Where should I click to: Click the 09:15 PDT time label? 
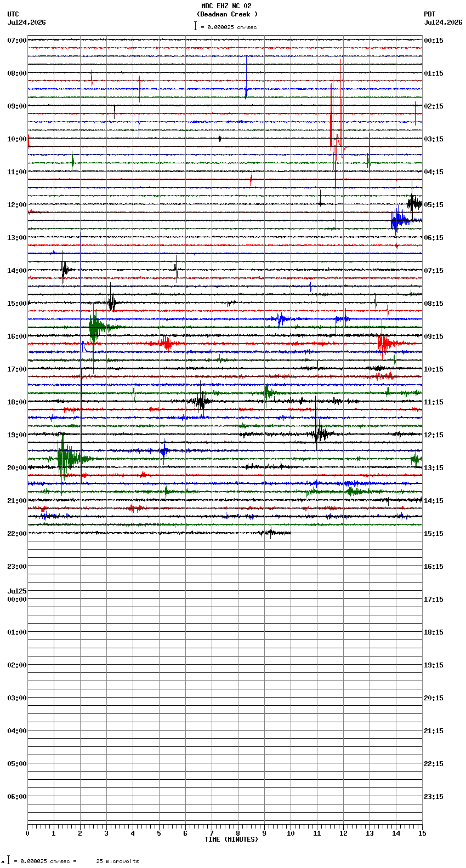(434, 336)
